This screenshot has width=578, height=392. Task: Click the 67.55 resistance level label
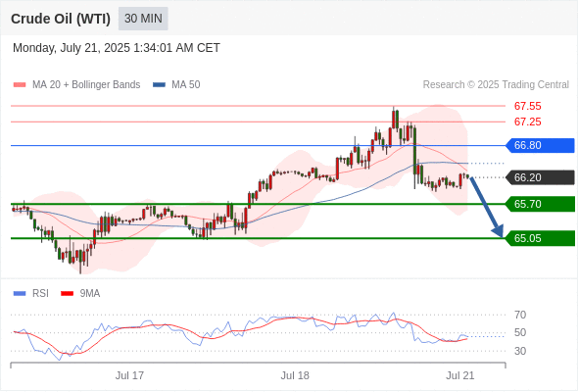point(527,106)
